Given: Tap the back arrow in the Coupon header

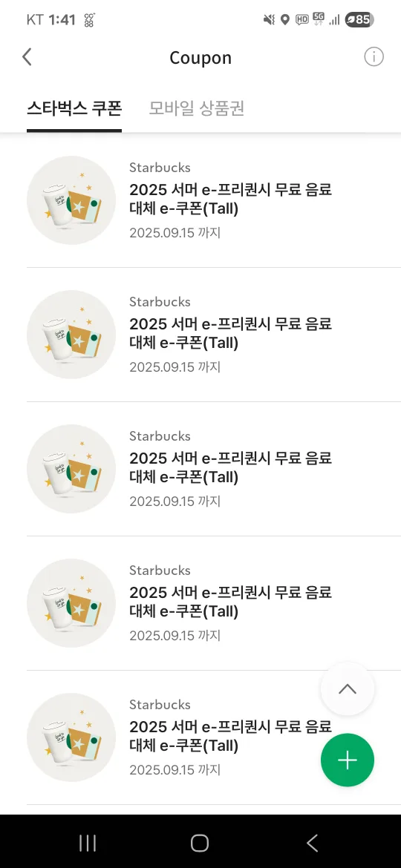Looking at the screenshot, I should (27, 57).
